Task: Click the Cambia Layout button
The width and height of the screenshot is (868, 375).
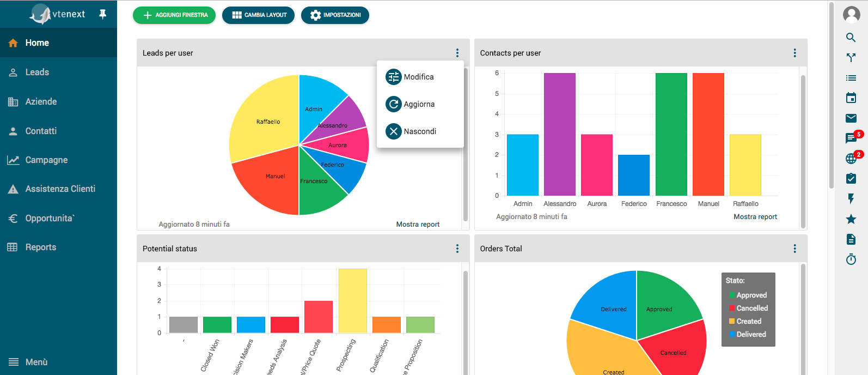Action: [258, 15]
